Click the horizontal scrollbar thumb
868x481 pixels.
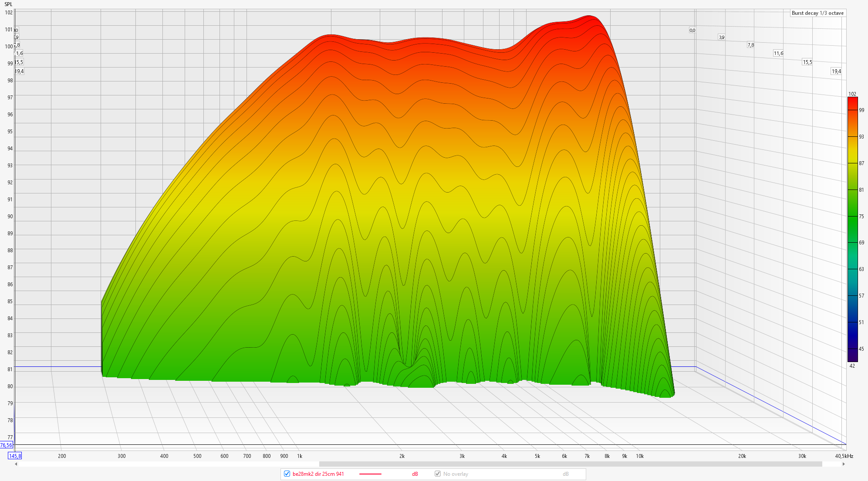pos(571,464)
